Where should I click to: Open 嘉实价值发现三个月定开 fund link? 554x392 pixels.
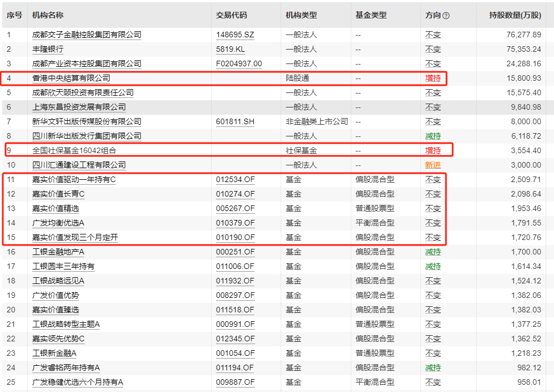[x=75, y=238]
